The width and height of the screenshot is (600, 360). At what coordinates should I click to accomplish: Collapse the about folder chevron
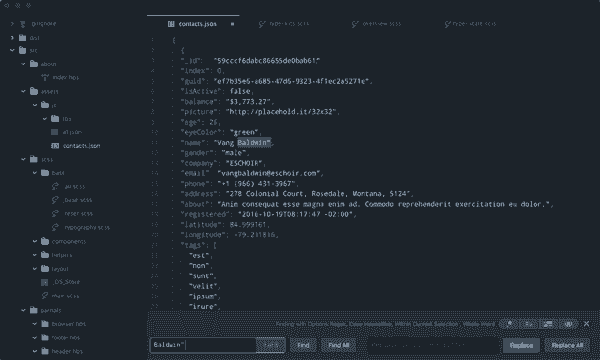point(23,64)
